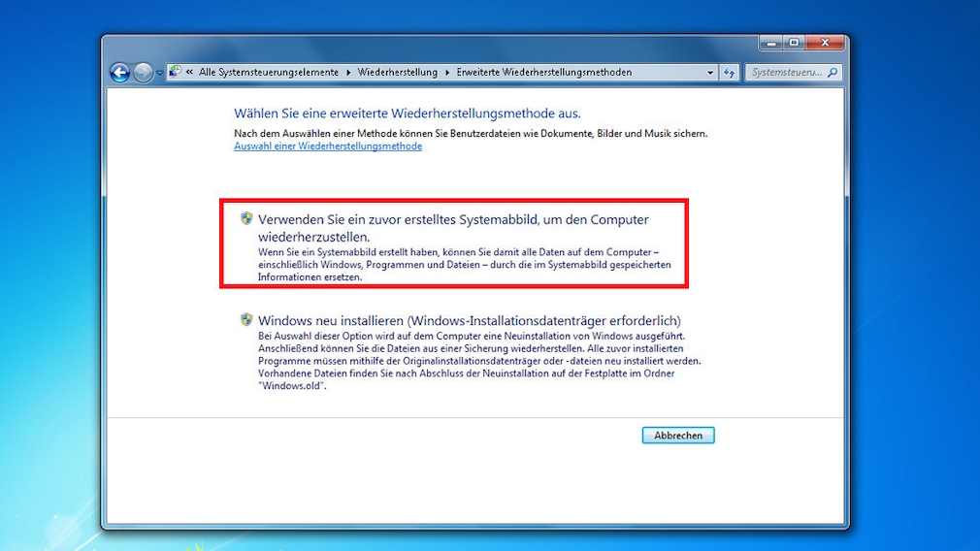Open recent pages dropdown beside navigation arrows
The height and width of the screenshot is (551, 980).
pyautogui.click(x=159, y=73)
